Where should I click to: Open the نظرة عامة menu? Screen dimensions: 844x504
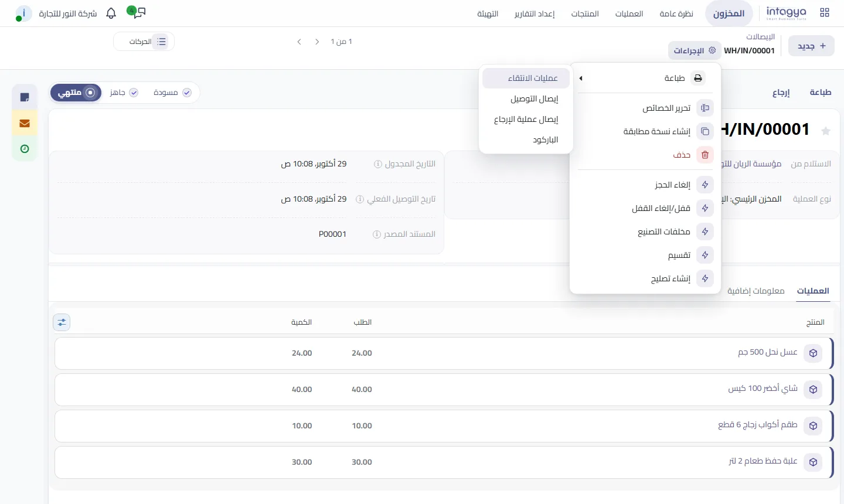[x=676, y=13]
